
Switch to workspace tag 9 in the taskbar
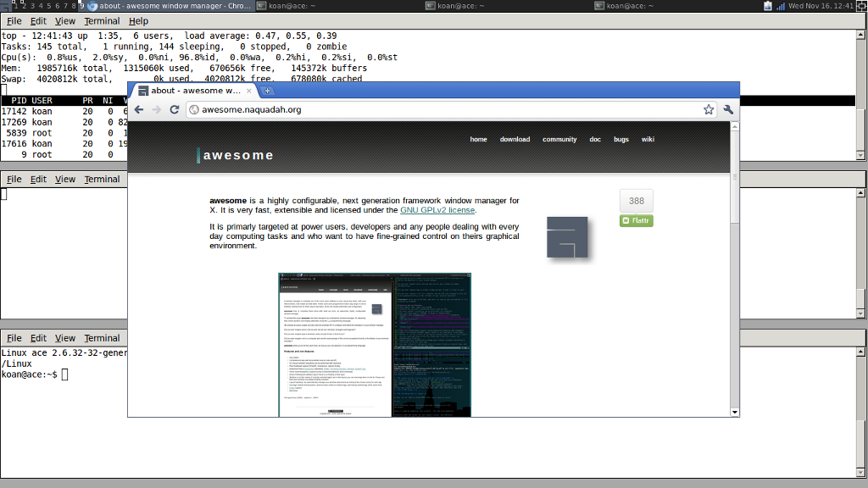[81, 6]
